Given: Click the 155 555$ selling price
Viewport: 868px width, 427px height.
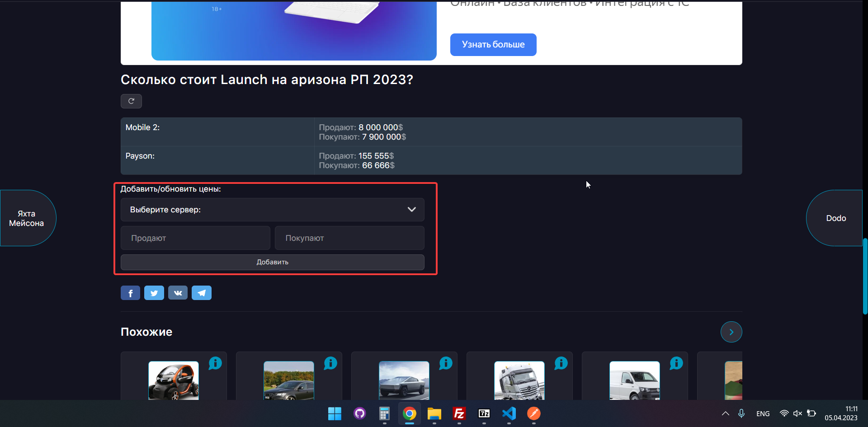Looking at the screenshot, I should (x=376, y=156).
